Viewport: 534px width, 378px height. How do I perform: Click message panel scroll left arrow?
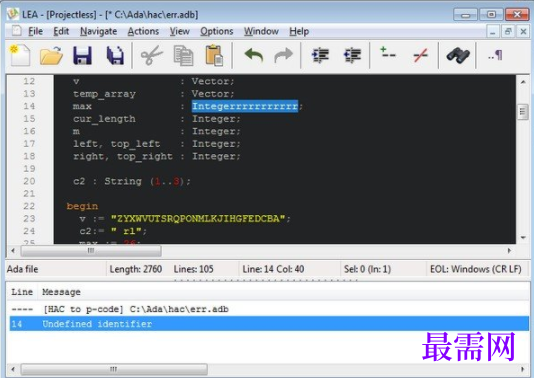(x=13, y=369)
